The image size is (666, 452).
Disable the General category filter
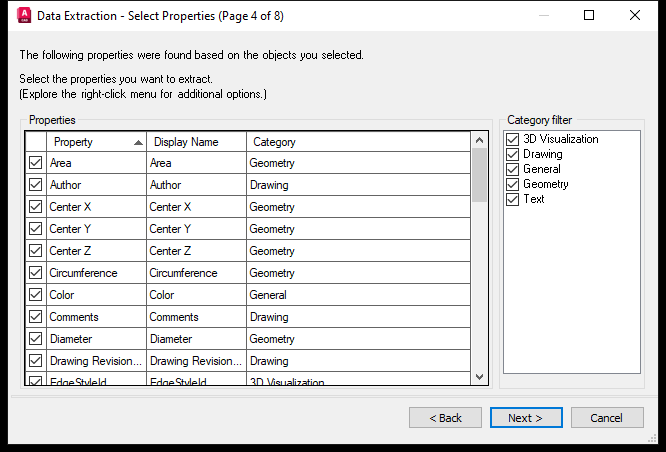pos(513,169)
